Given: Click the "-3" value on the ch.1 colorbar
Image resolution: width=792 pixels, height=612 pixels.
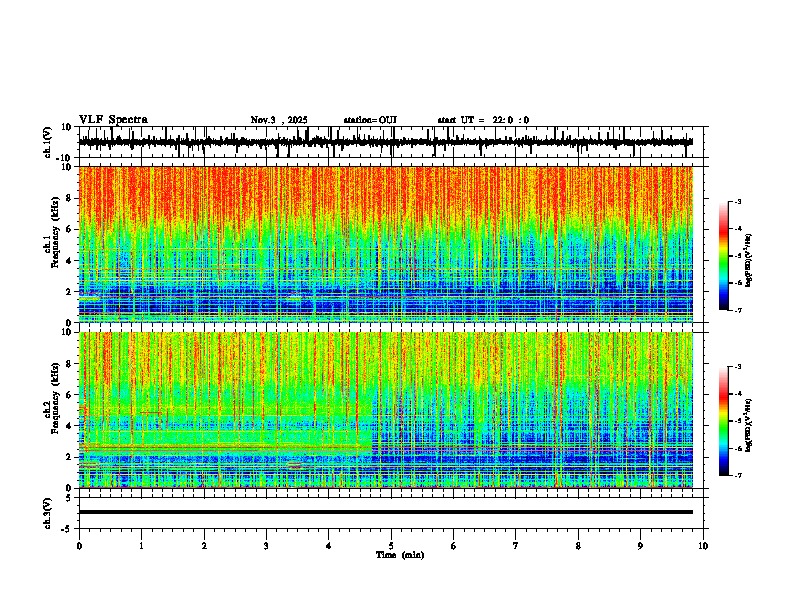Looking at the screenshot, I should (737, 202).
